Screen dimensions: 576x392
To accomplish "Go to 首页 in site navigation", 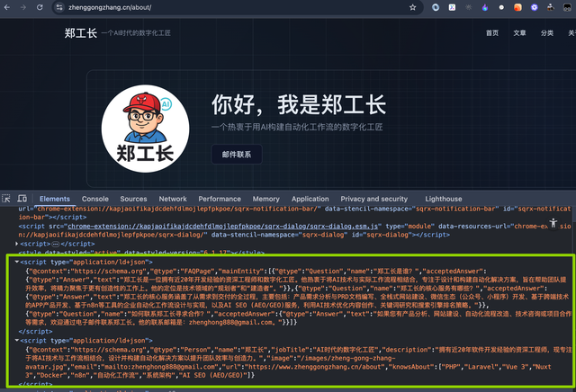I will (492, 33).
